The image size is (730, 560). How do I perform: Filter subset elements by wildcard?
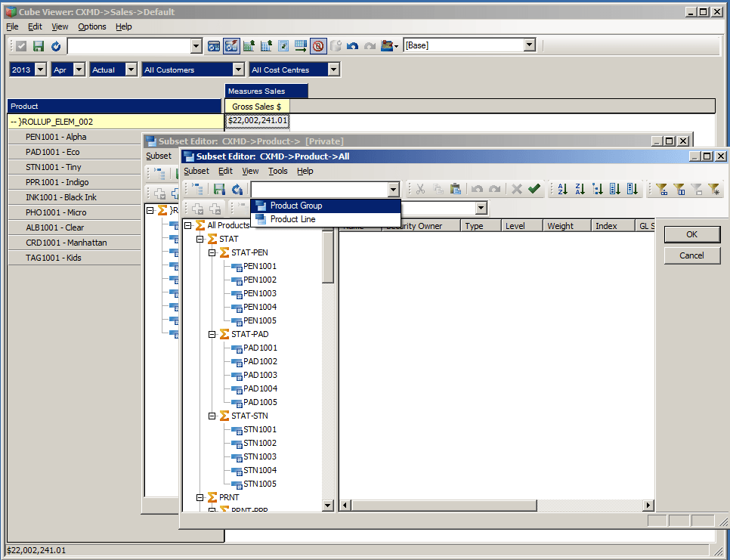pyautogui.click(x=715, y=189)
